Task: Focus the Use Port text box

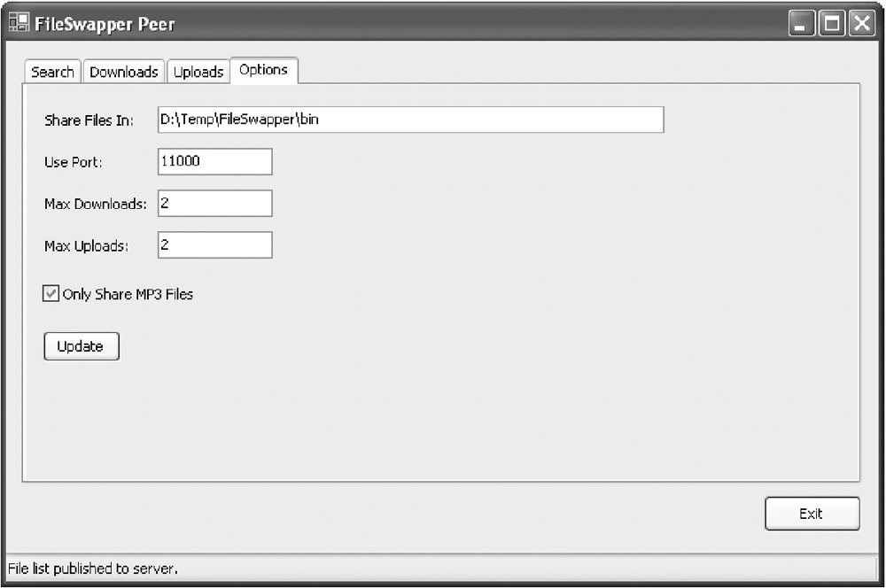Action: [x=214, y=161]
